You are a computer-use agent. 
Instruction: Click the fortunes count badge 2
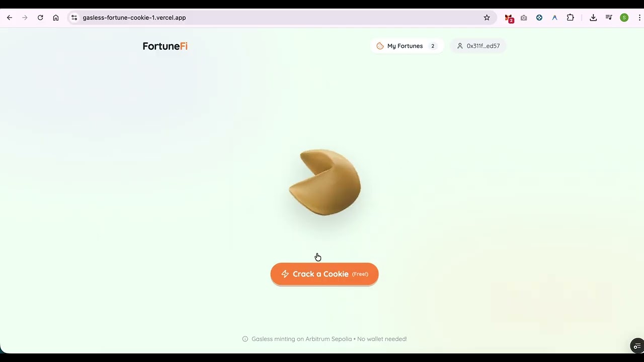coord(433,46)
